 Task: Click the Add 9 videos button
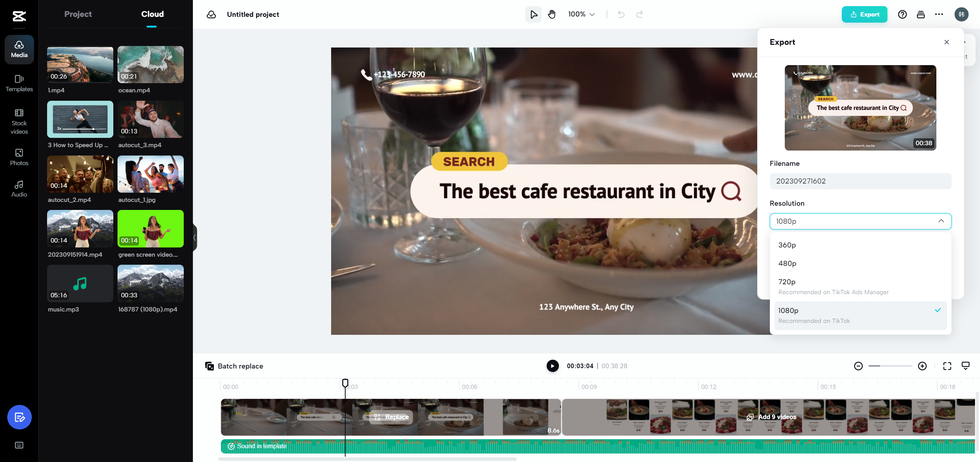(771, 416)
